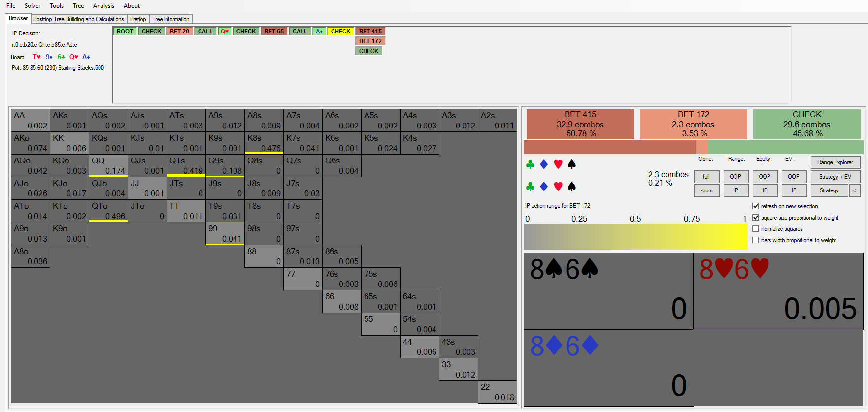Show OOP EV using EV column button
This screenshot has height=412, width=868.
794,177
